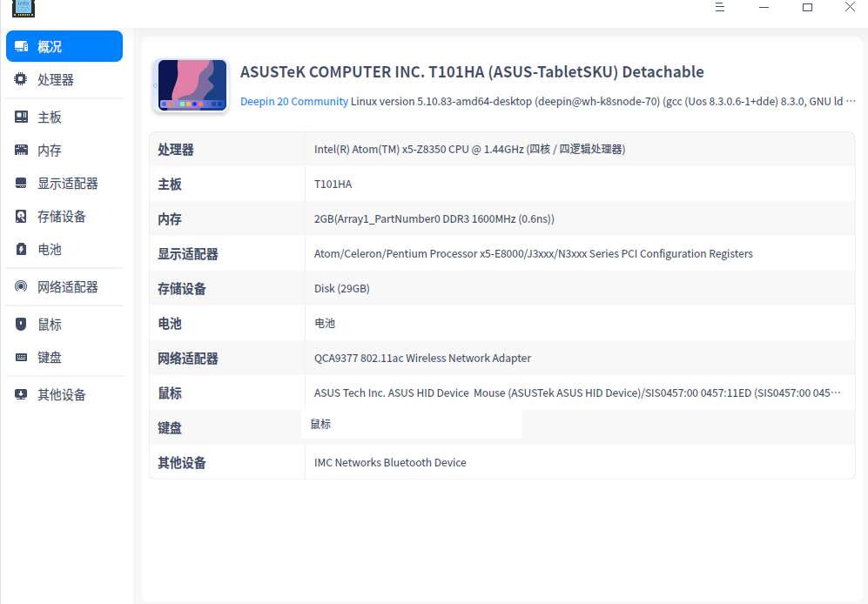Click the display adapter icon beside 显示适配器
This screenshot has height=604, width=868.
(x=21, y=184)
